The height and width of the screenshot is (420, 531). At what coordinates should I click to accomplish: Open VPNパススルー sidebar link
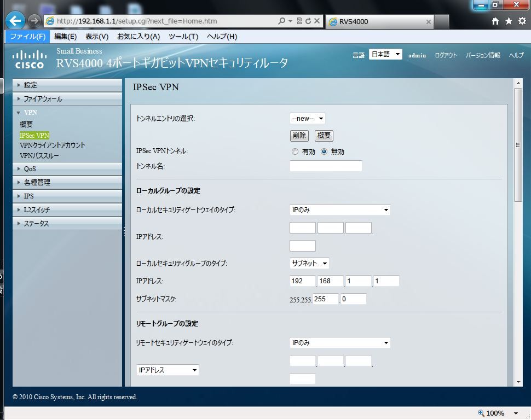coord(39,156)
